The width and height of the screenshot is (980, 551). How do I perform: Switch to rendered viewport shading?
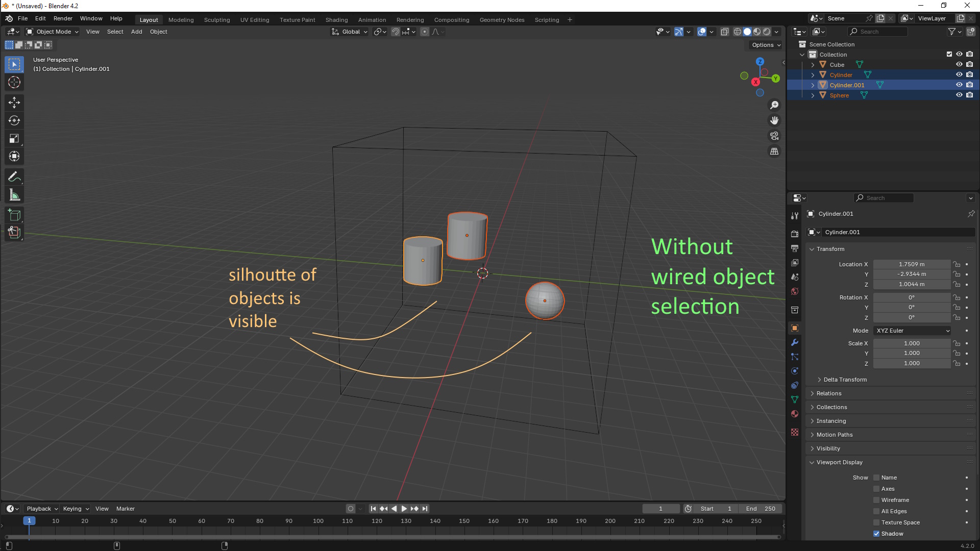point(767,32)
